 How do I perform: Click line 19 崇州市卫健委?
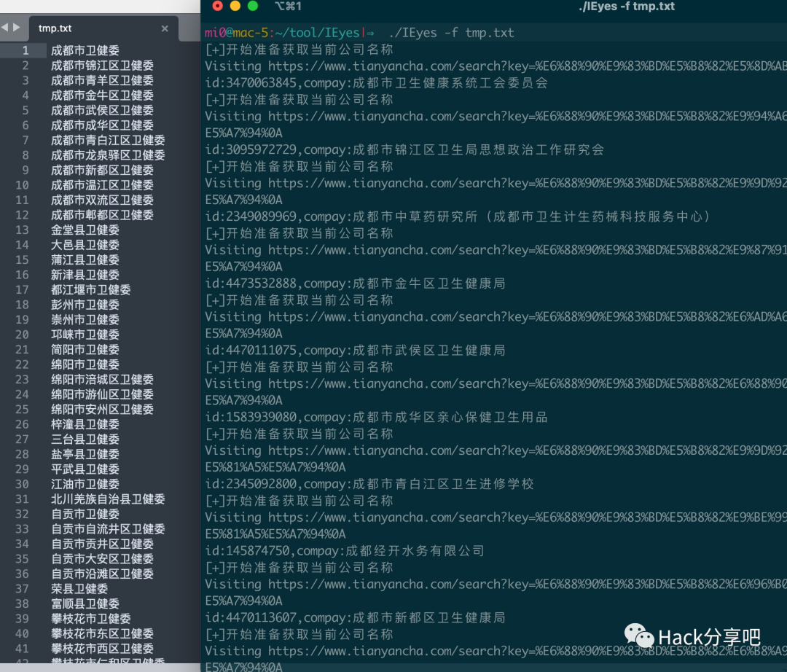coord(85,320)
